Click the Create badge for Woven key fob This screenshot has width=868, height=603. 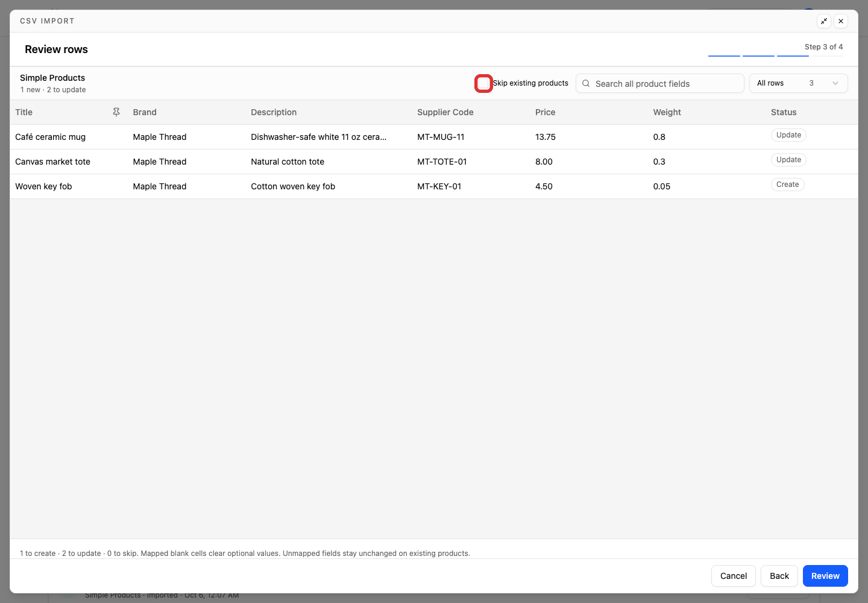(x=788, y=185)
